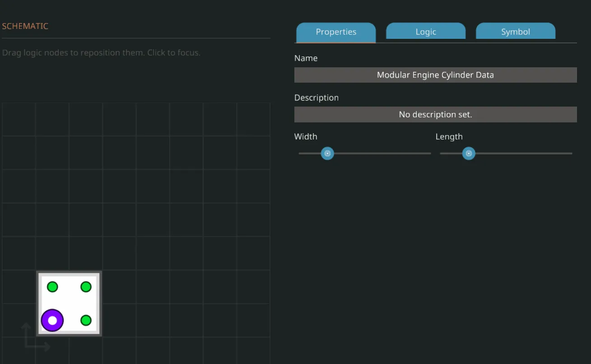The height and width of the screenshot is (364, 591).
Task: Focus the lower-right green logic node
Action: pos(86,320)
